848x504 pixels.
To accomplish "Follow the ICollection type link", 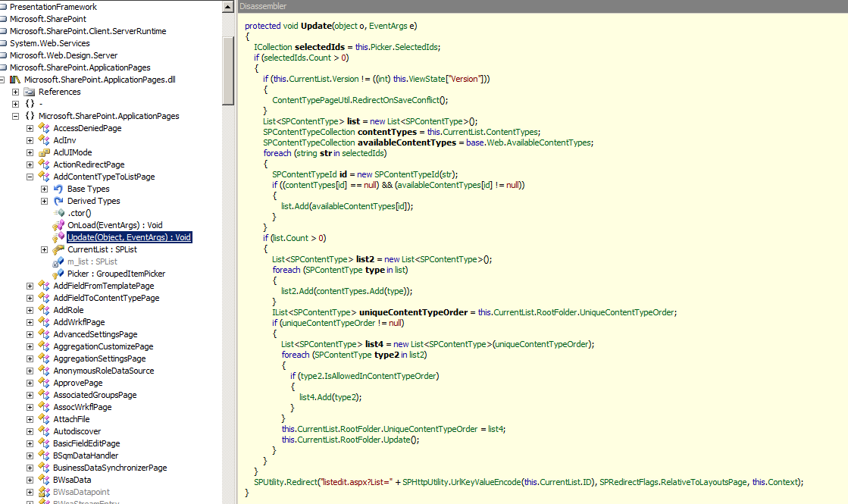I will click(273, 47).
